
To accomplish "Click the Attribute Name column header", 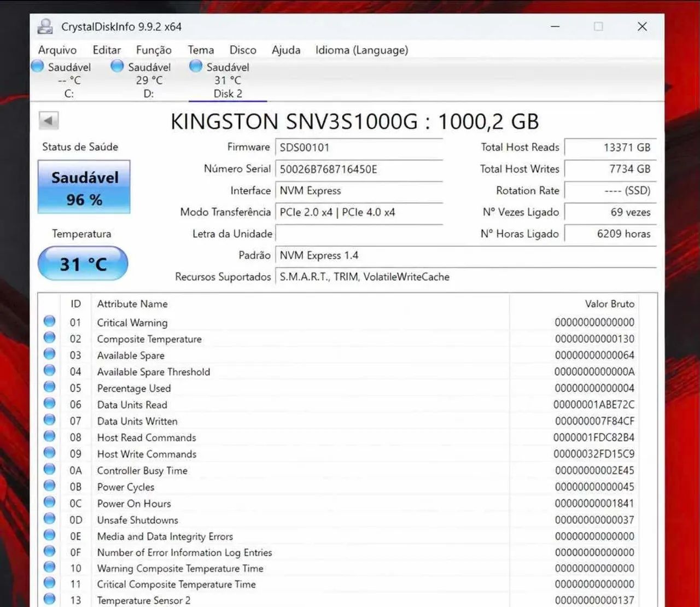I will (x=300, y=304).
